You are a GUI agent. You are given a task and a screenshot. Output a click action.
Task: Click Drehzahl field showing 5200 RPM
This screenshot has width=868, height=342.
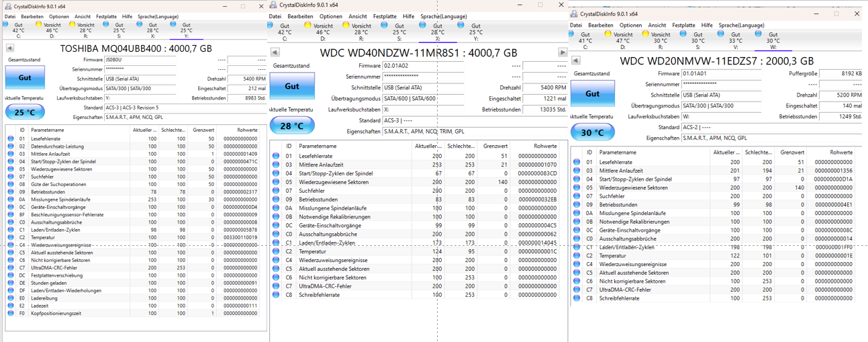point(842,95)
